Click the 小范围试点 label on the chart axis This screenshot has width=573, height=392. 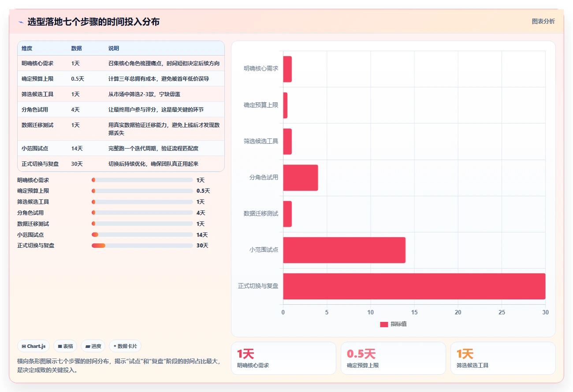coord(264,250)
